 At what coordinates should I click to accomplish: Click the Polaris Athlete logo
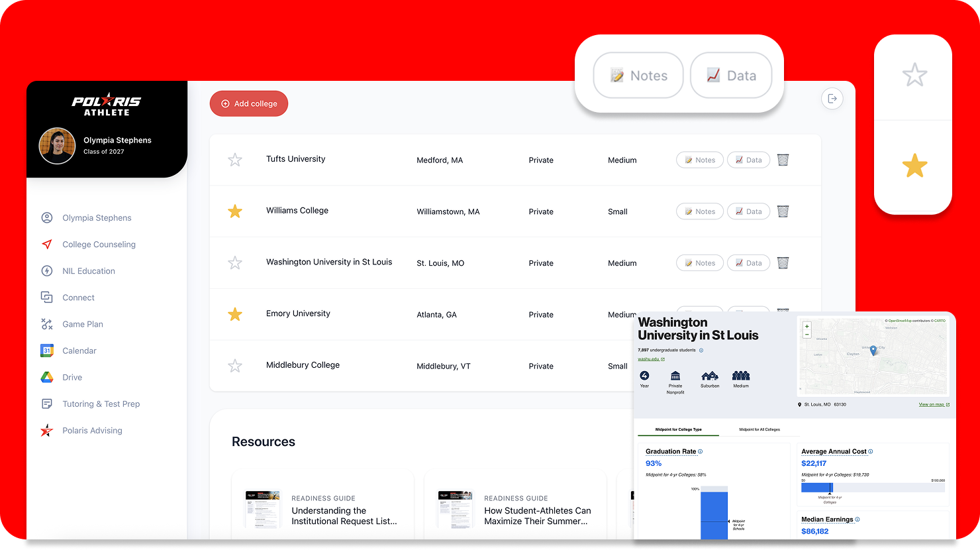tap(107, 105)
